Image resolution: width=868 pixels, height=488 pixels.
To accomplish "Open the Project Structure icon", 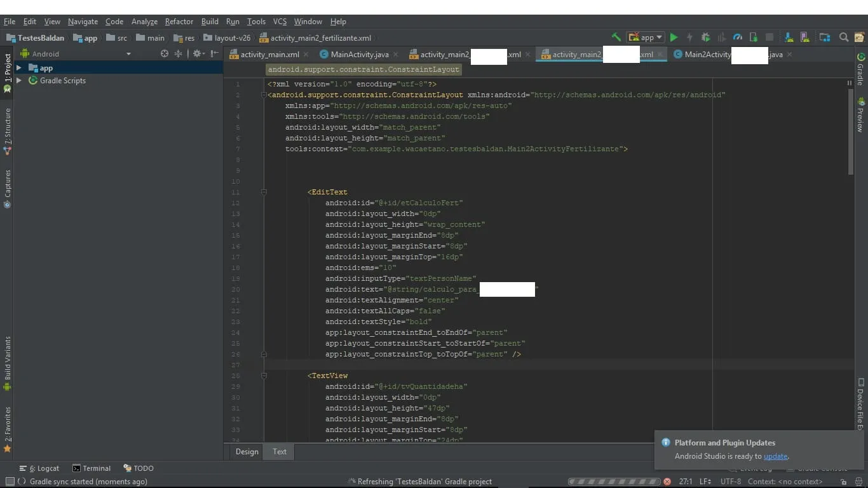I will tap(825, 37).
